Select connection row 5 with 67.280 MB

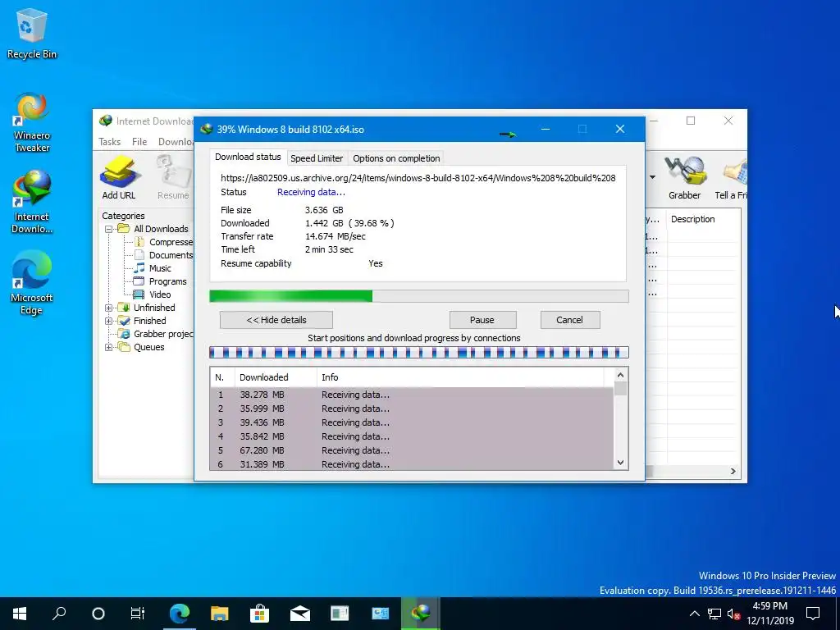pyautogui.click(x=412, y=450)
